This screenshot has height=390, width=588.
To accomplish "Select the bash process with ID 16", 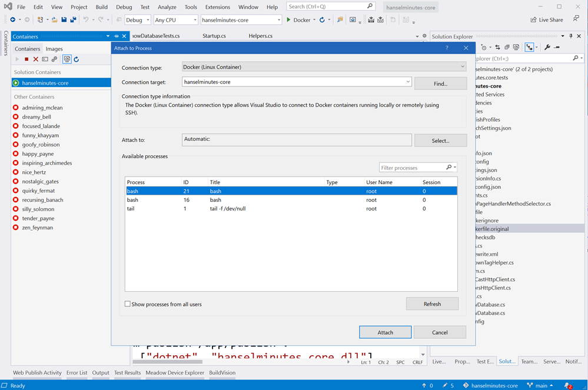I will pos(291,200).
